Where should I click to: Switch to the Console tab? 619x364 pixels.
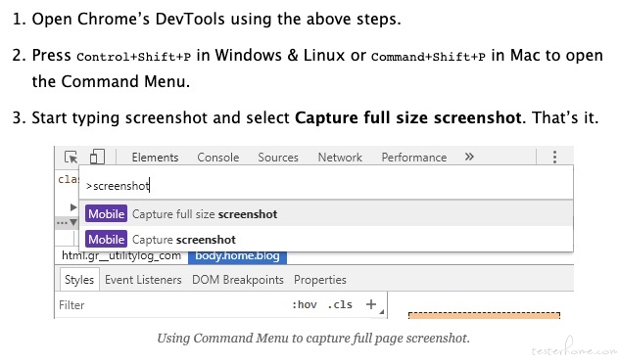click(x=217, y=158)
